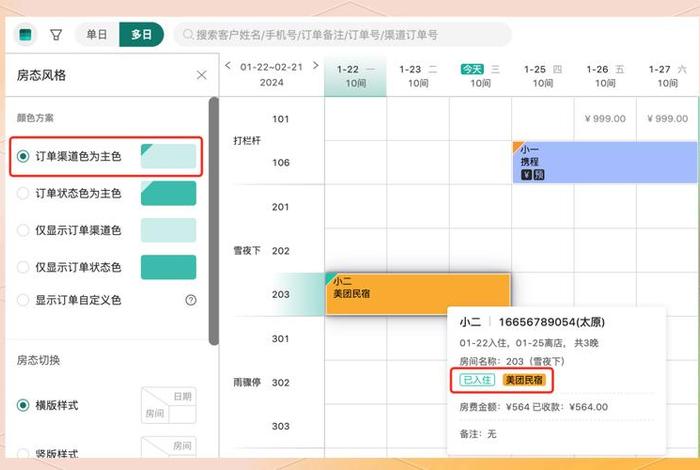Viewport: 700px width, 470px height.
Task: Click room 101 row label
Action: [x=280, y=119]
